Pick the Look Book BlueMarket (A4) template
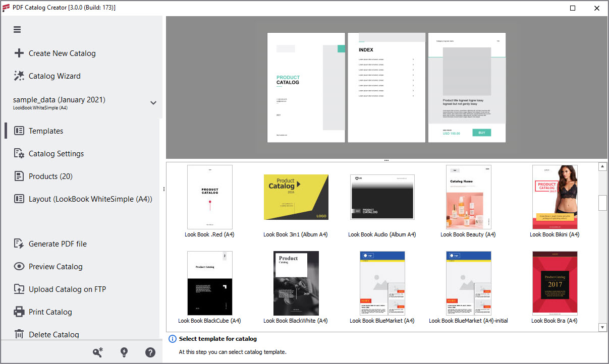The width and height of the screenshot is (609, 364). pos(382,283)
